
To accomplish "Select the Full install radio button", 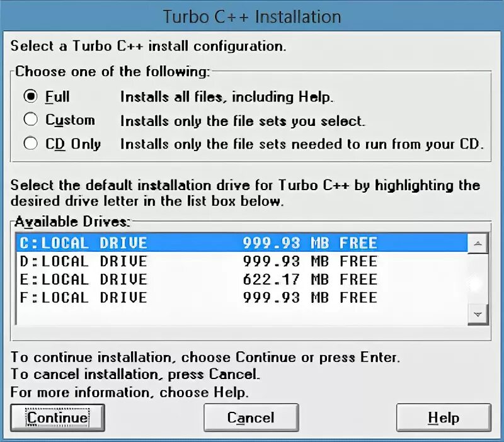I will pos(30,96).
